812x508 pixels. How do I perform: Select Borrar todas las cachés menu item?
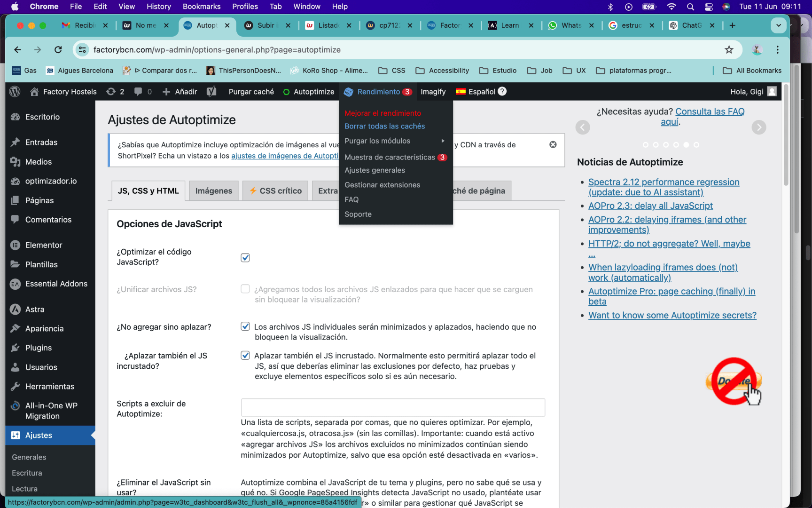384,126
